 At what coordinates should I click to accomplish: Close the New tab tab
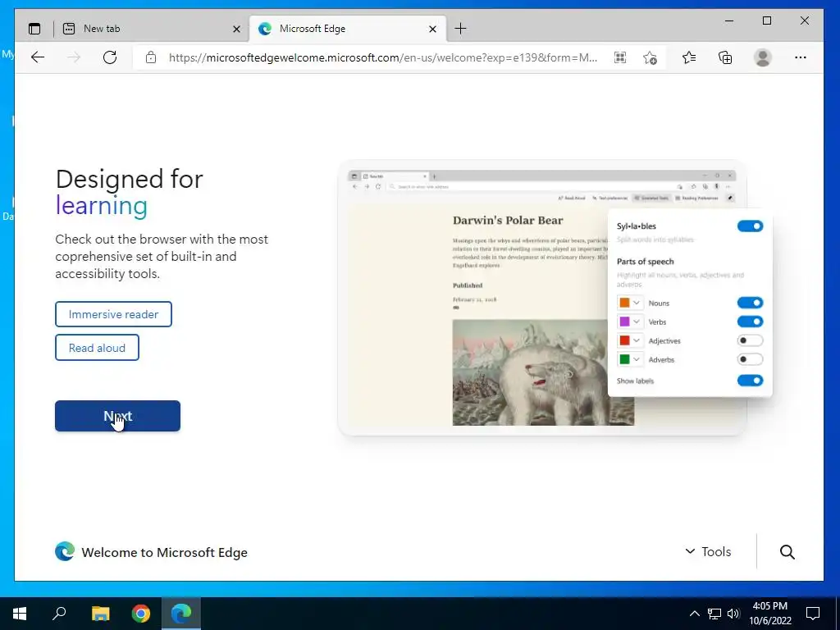click(x=236, y=29)
